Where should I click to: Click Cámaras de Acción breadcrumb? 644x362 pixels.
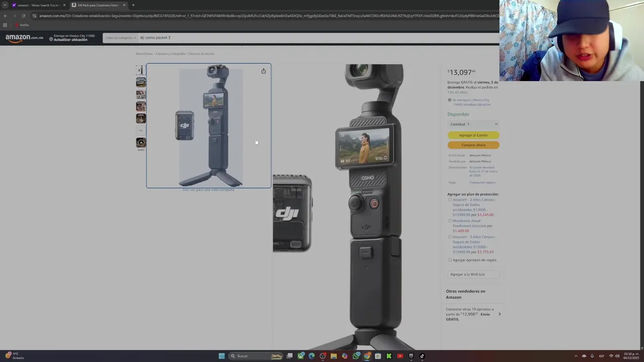click(201, 54)
